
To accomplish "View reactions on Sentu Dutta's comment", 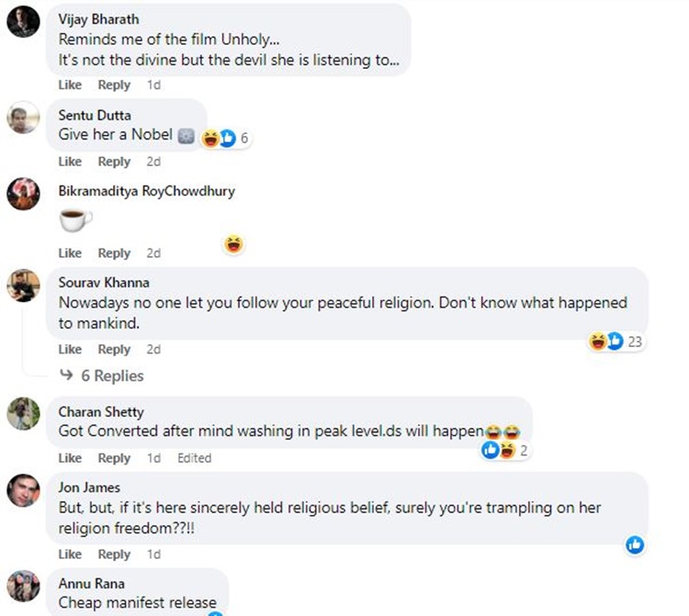I will click(225, 139).
